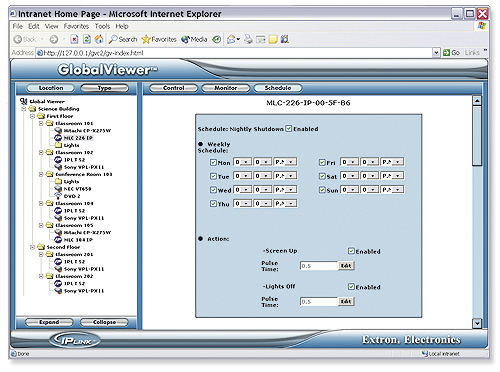This screenshot has width=500, height=372.
Task: Open the View menu
Action: click(51, 26)
